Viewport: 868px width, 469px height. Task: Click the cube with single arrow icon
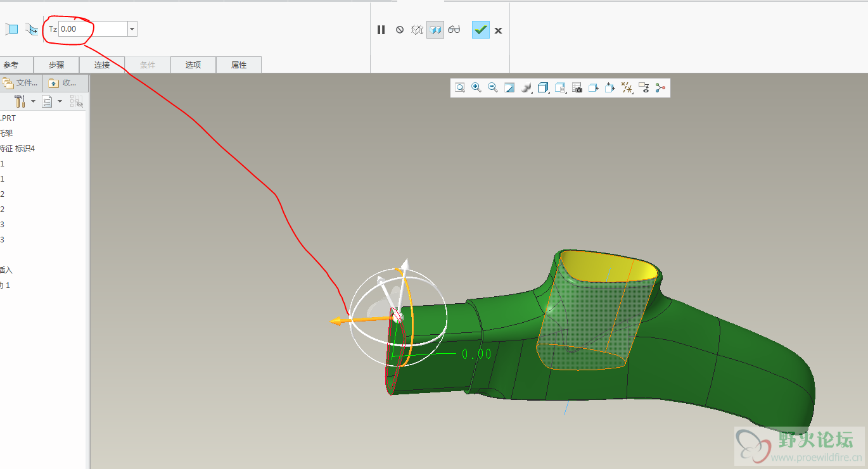click(594, 88)
